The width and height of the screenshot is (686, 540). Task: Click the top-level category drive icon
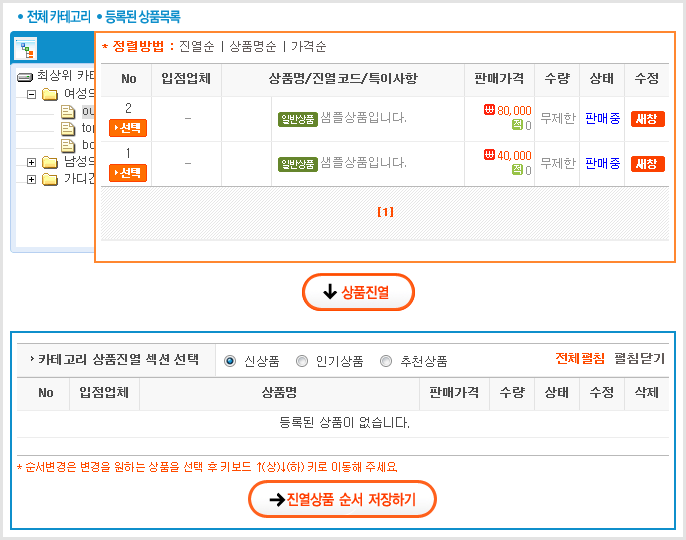[x=25, y=76]
